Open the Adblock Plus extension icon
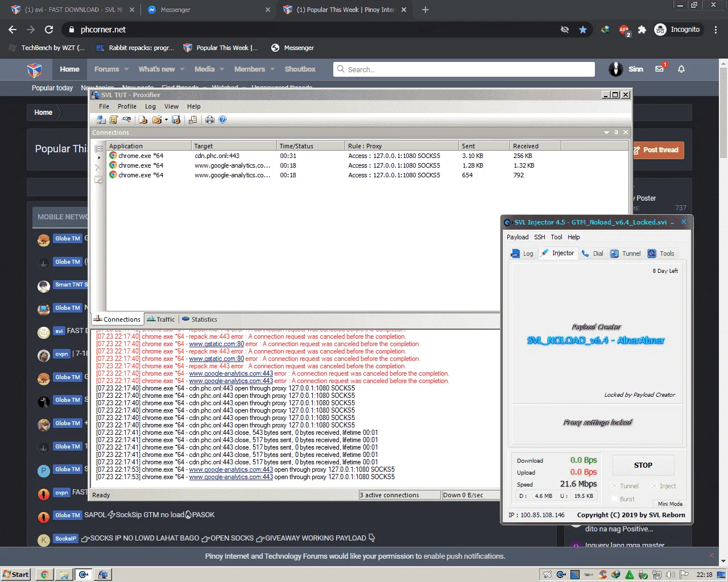Image resolution: width=728 pixels, height=582 pixels. (x=624, y=30)
